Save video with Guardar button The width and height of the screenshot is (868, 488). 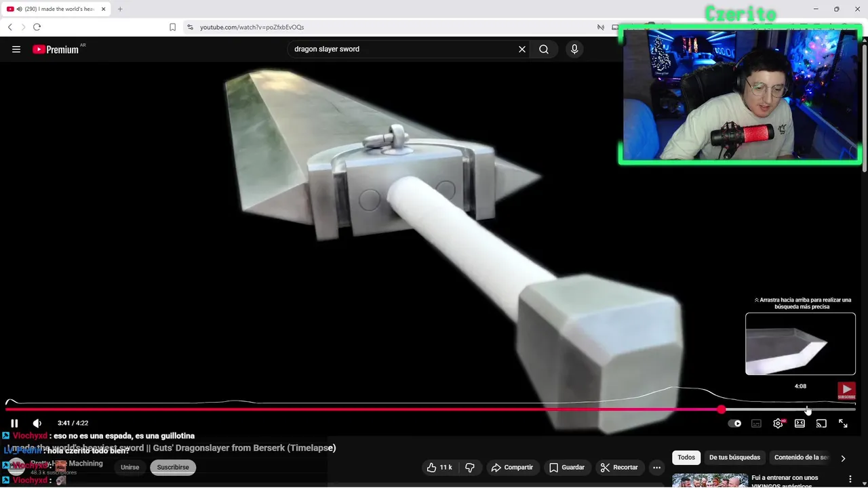567,467
